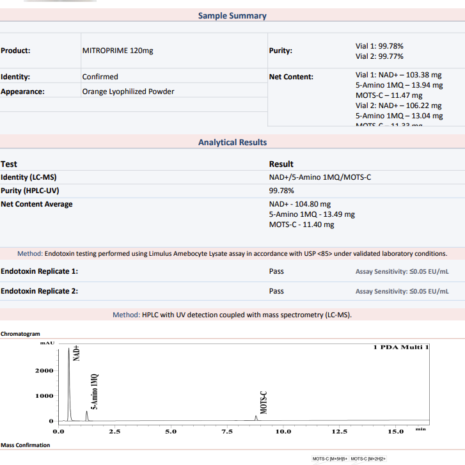This screenshot has height=465, width=465.
Task: Click the 10.0 min axis tick
Action: click(x=283, y=431)
